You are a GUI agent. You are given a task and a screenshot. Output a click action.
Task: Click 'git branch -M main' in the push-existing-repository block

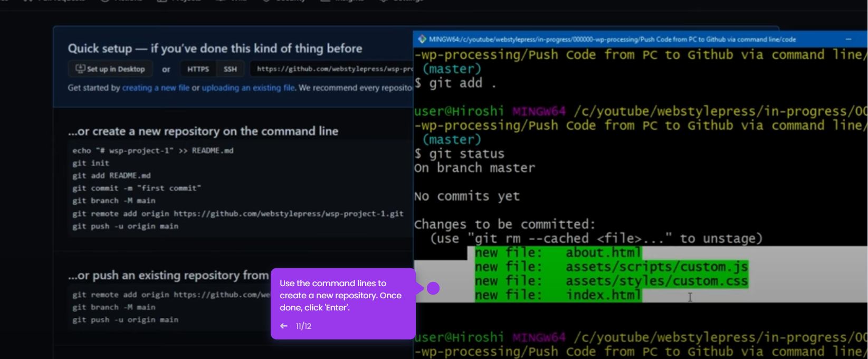click(x=114, y=307)
